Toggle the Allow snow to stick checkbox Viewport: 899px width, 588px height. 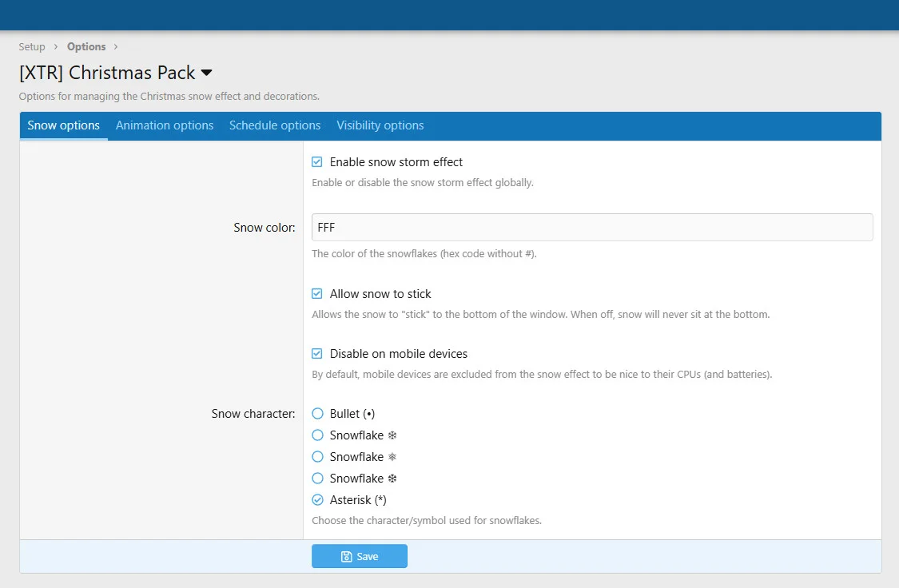(x=317, y=294)
